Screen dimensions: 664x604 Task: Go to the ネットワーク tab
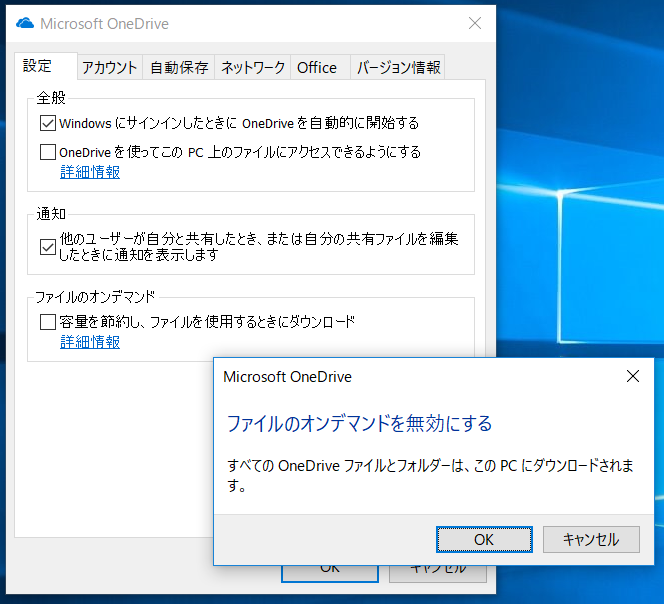(253, 68)
